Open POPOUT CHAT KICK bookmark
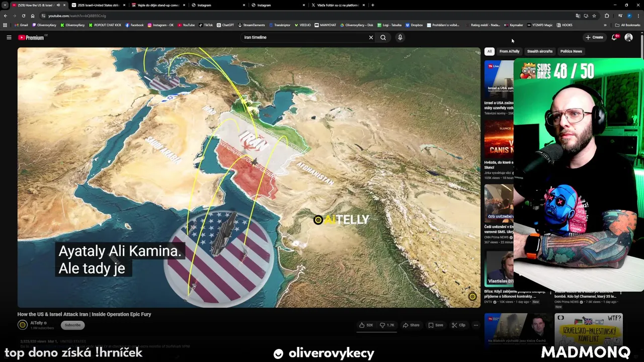644x362 pixels. tap(105, 25)
